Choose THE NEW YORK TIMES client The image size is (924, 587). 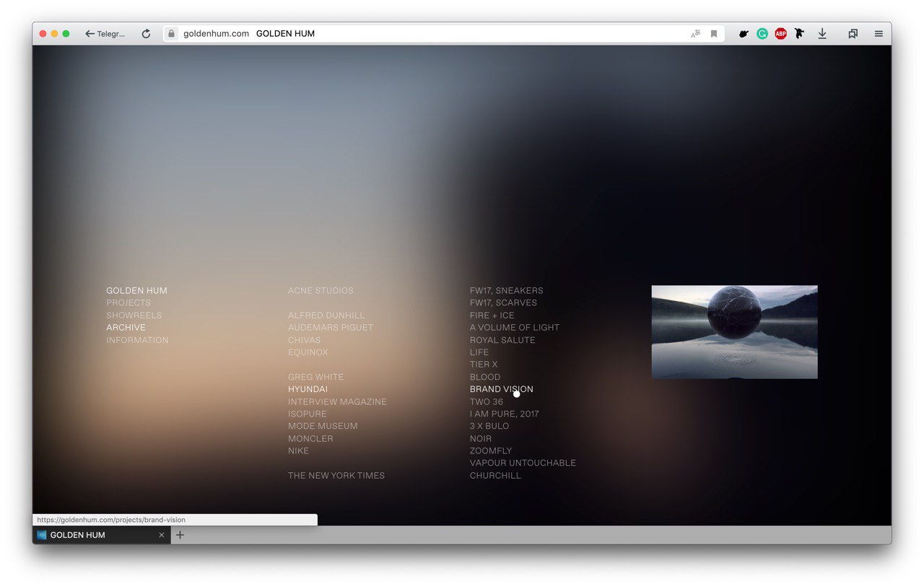pos(336,476)
